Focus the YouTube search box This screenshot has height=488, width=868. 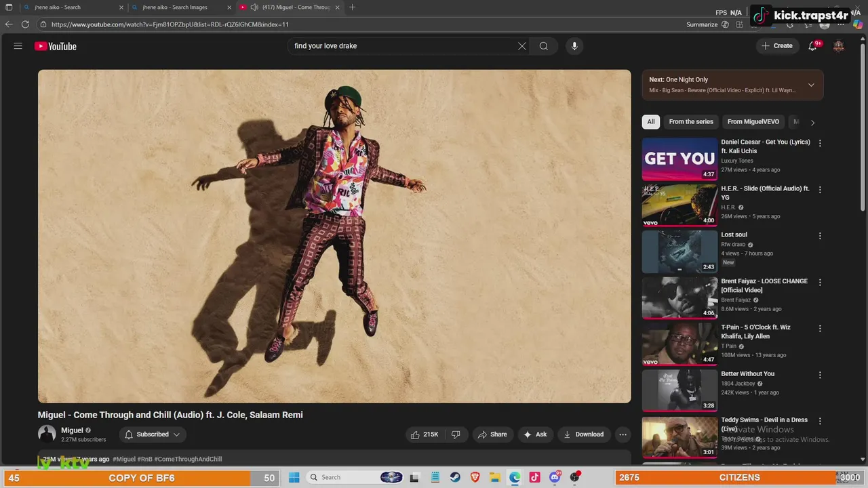click(x=403, y=46)
